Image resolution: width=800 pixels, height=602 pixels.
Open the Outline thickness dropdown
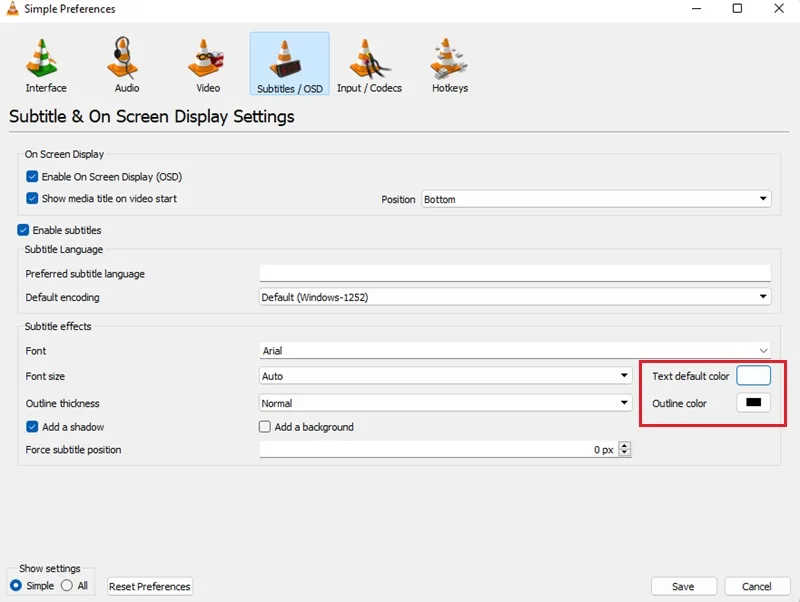point(445,403)
